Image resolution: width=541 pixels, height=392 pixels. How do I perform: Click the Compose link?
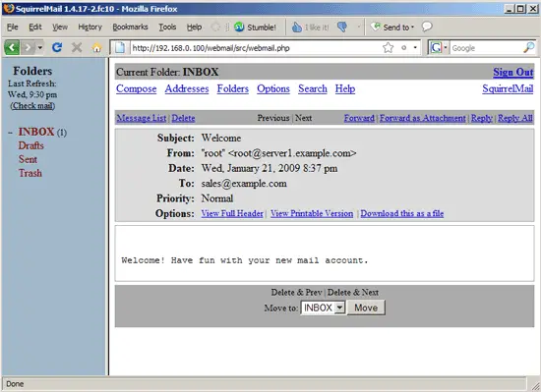137,88
